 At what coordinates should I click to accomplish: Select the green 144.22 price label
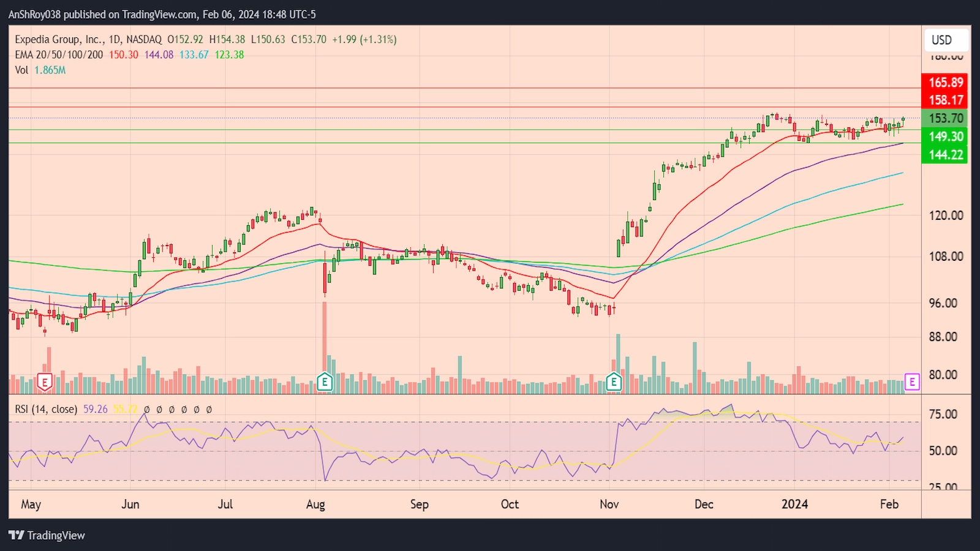(x=945, y=155)
